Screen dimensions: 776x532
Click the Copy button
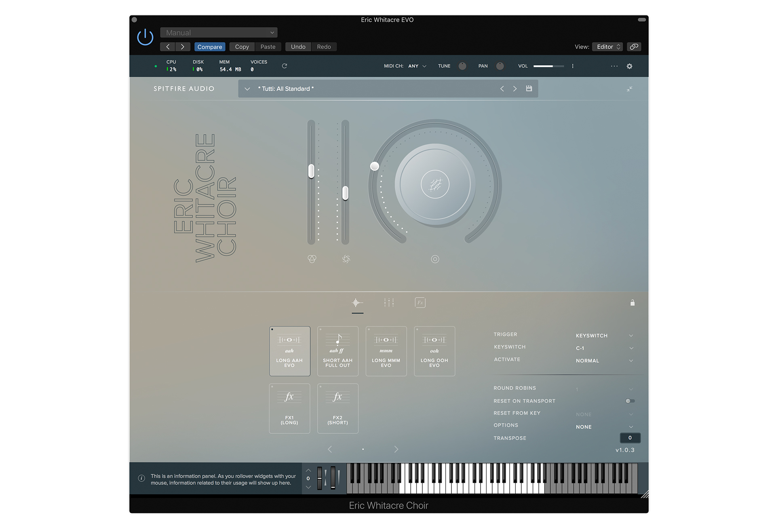242,47
